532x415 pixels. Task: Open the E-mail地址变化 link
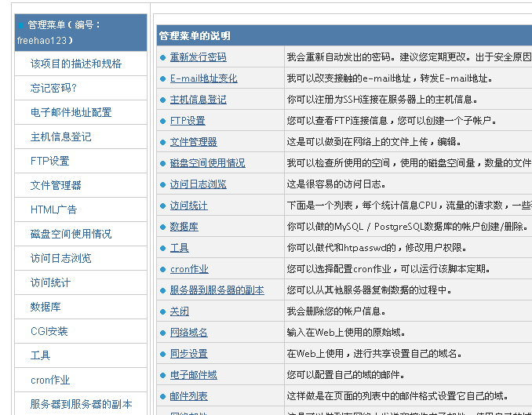[x=203, y=78]
